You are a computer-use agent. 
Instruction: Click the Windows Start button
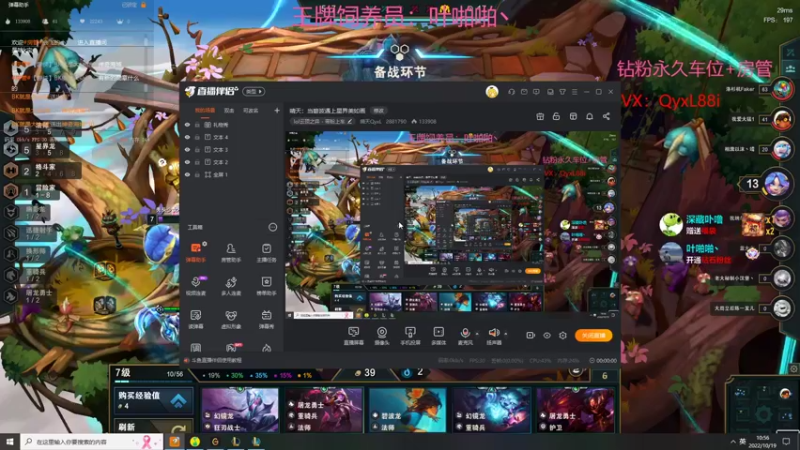(x=10, y=441)
